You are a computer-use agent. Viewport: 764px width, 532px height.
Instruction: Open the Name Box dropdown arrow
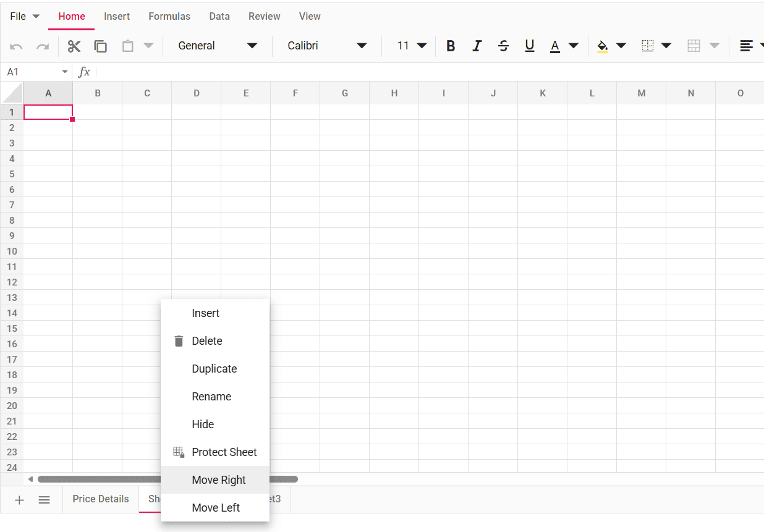click(65, 72)
